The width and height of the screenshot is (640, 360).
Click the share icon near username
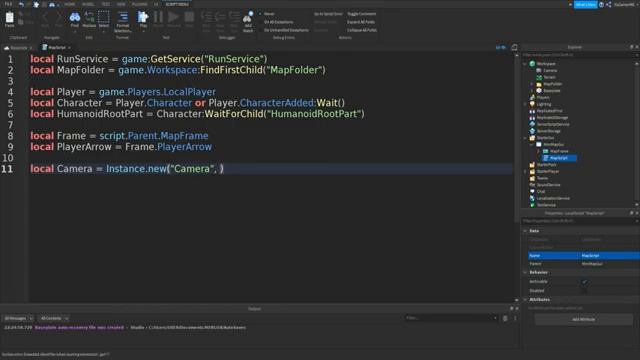[x=609, y=4]
